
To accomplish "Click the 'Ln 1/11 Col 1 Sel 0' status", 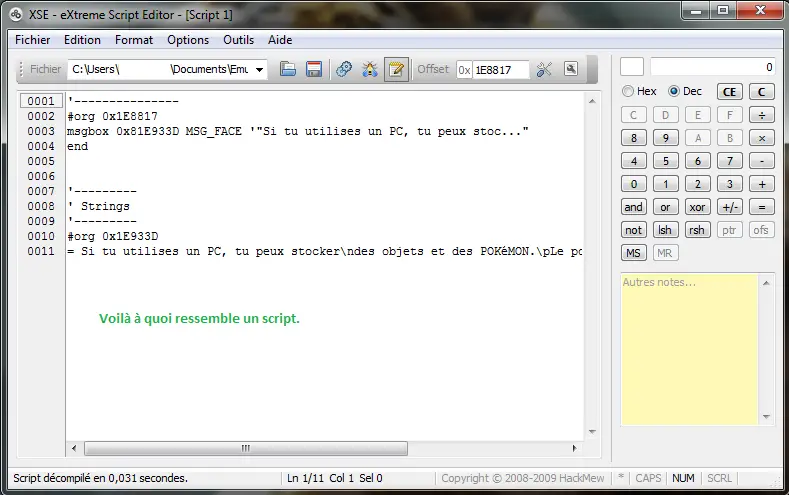I will [x=335, y=478].
